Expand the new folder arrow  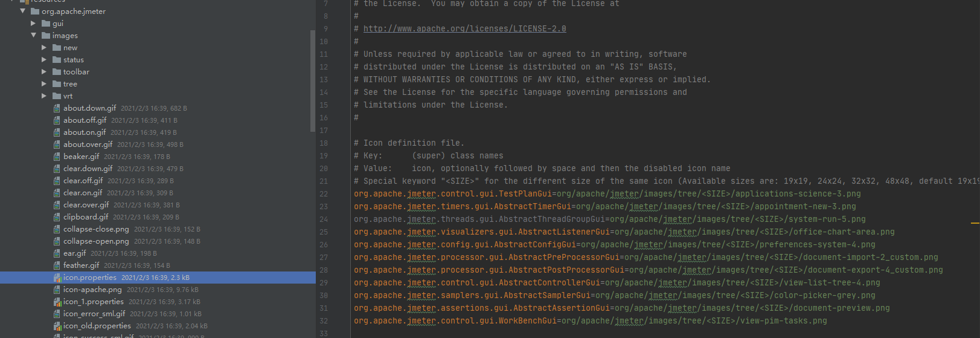(44, 47)
